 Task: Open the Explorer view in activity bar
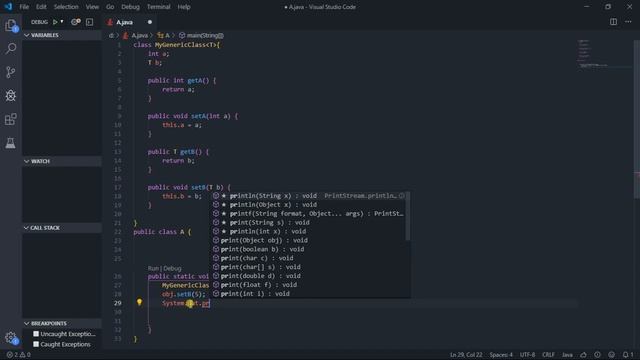point(11,25)
